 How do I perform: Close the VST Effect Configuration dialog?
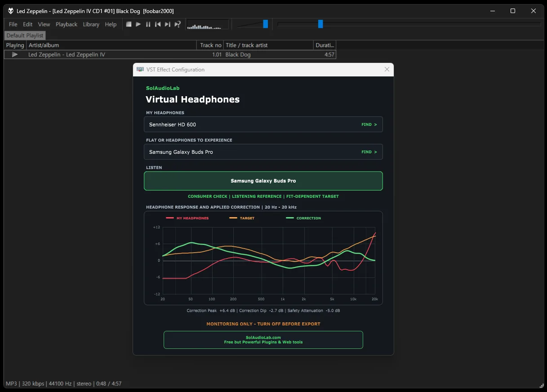387,69
